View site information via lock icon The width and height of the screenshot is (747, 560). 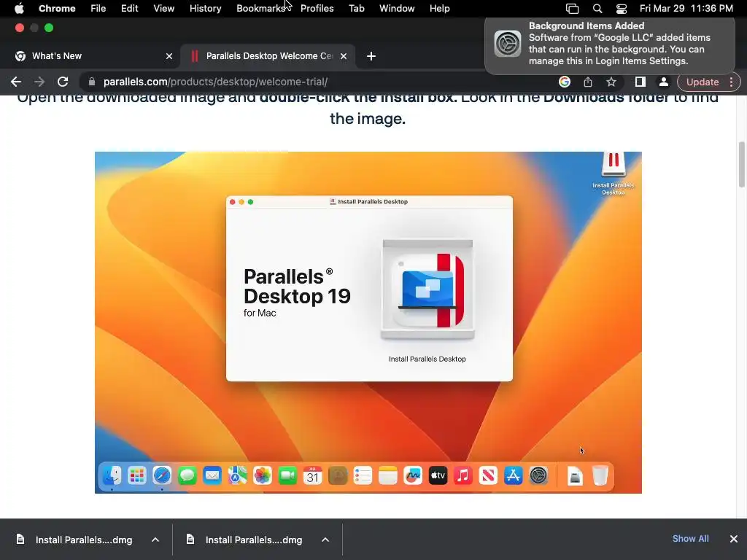click(x=92, y=82)
